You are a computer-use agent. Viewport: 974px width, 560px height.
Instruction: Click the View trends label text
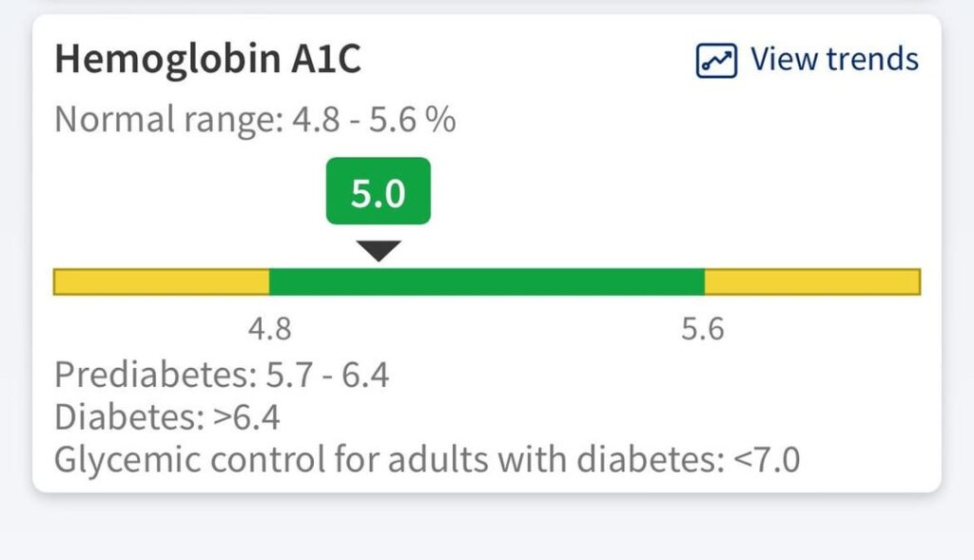tap(835, 59)
